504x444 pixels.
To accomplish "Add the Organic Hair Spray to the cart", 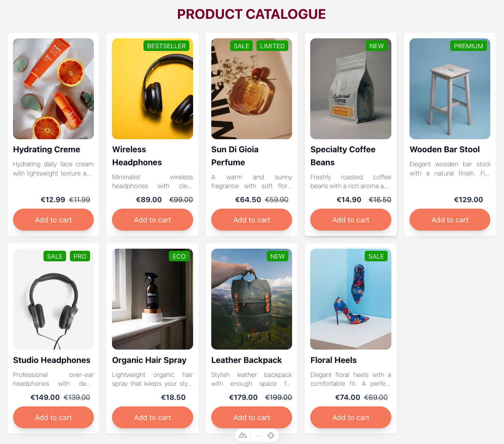I will pos(152,417).
